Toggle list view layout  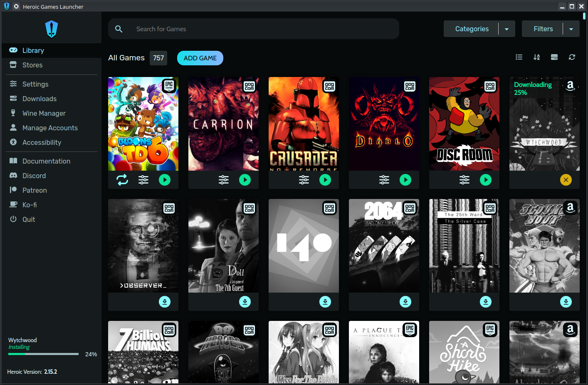[519, 57]
